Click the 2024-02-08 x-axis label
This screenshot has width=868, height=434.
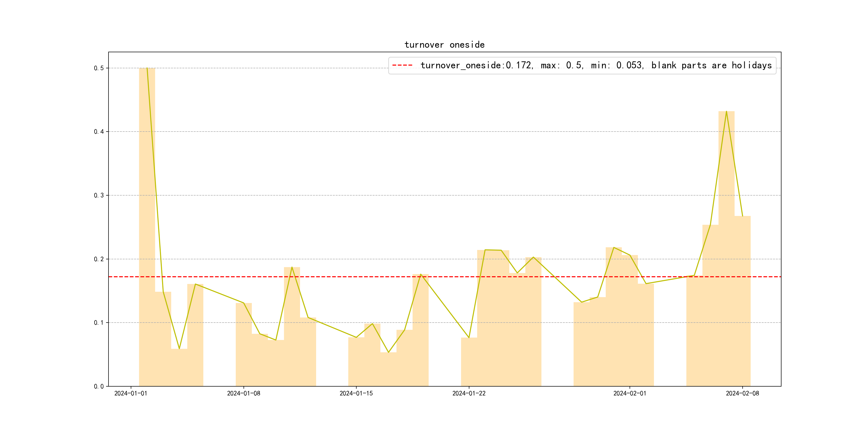[742, 394]
